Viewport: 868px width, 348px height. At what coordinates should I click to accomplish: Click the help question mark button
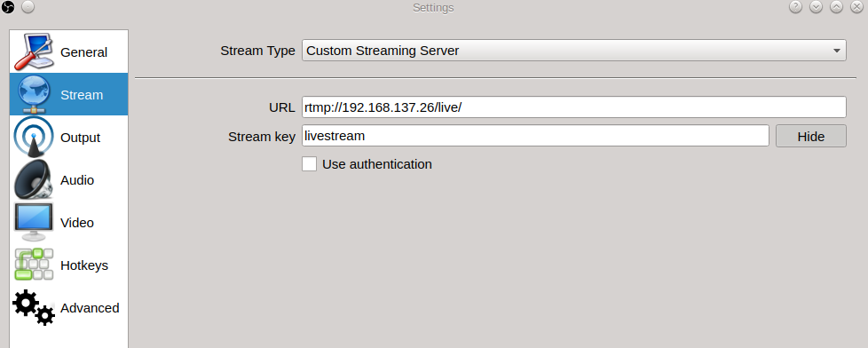795,7
